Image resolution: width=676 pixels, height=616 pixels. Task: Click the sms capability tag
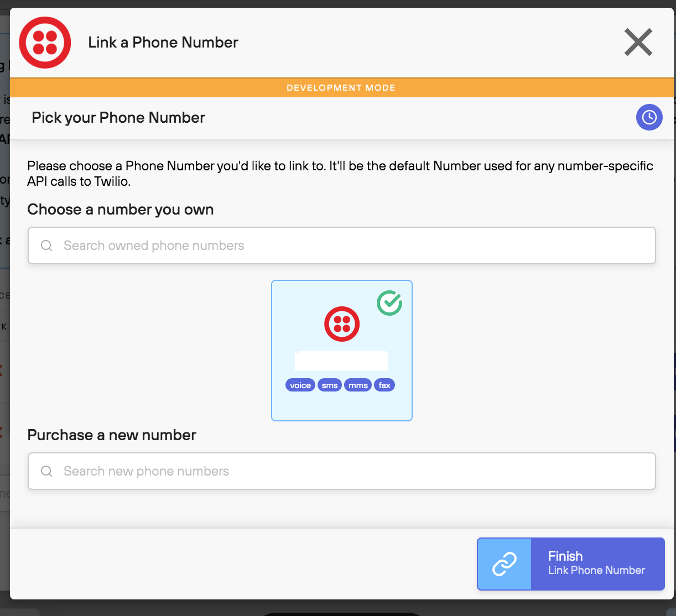(x=330, y=385)
